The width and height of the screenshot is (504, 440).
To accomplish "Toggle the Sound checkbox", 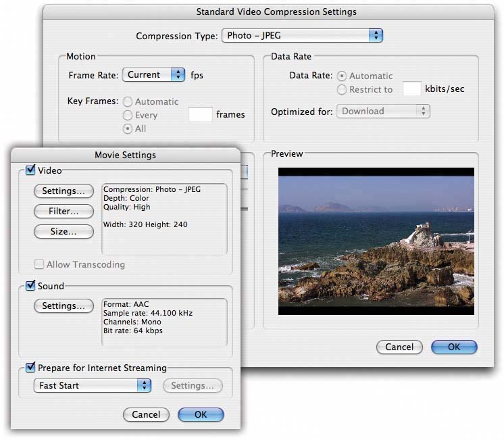I will coord(30,286).
